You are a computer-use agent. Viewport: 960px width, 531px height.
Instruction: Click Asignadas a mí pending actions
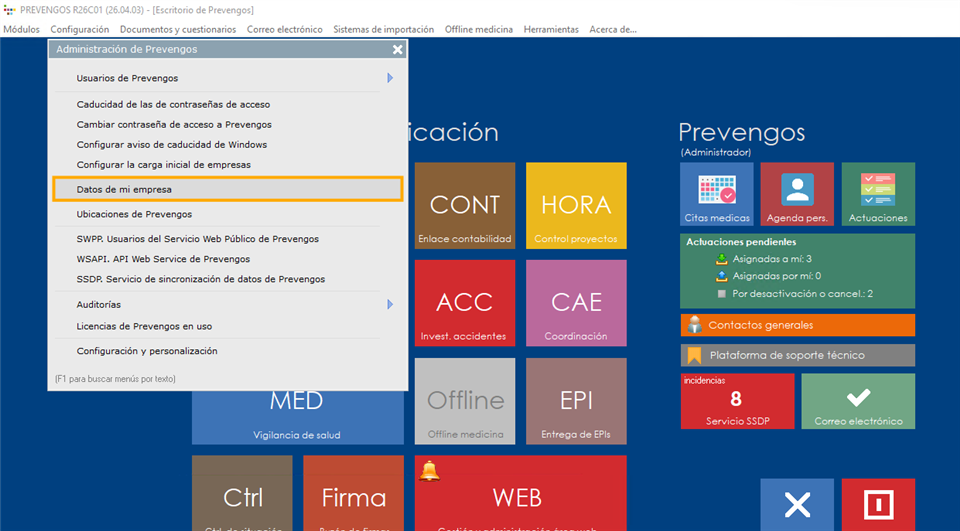[772, 259]
